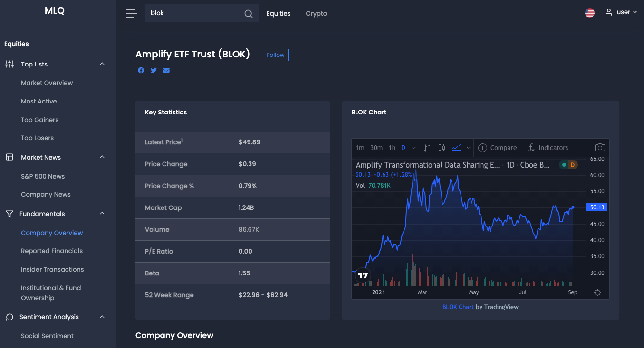Click the search magnifier icon
The height and width of the screenshot is (348, 644).
coord(249,14)
